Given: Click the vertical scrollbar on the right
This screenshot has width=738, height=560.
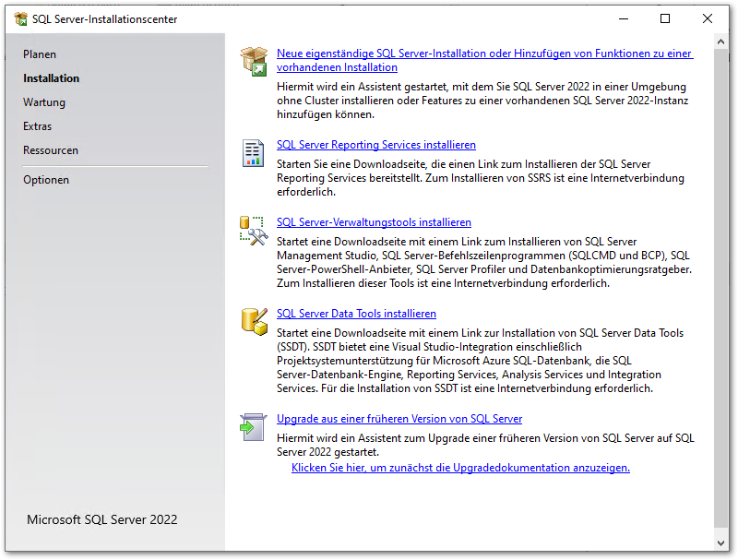Looking at the screenshot, I should pos(720,277).
